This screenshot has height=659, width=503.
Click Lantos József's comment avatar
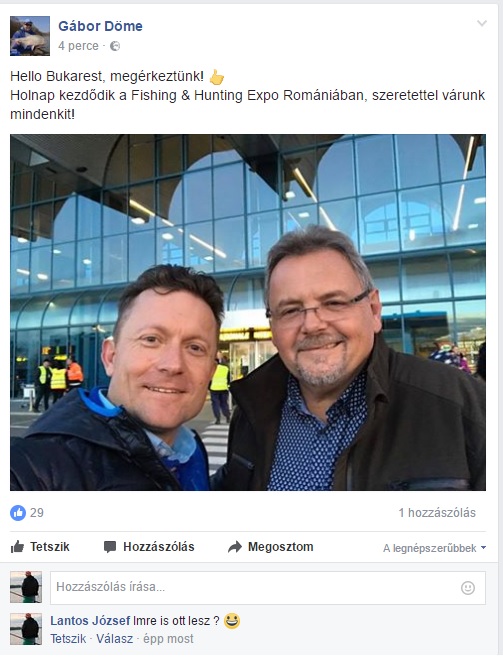click(x=26, y=629)
